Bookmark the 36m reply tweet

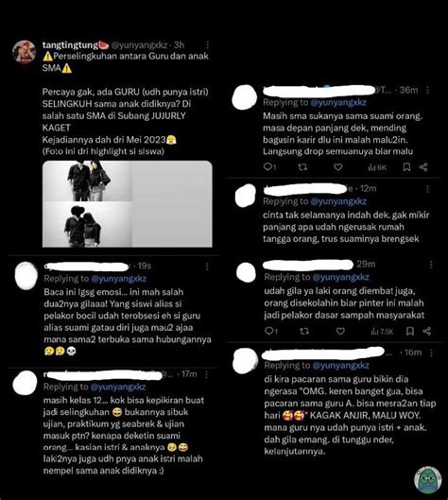click(406, 166)
